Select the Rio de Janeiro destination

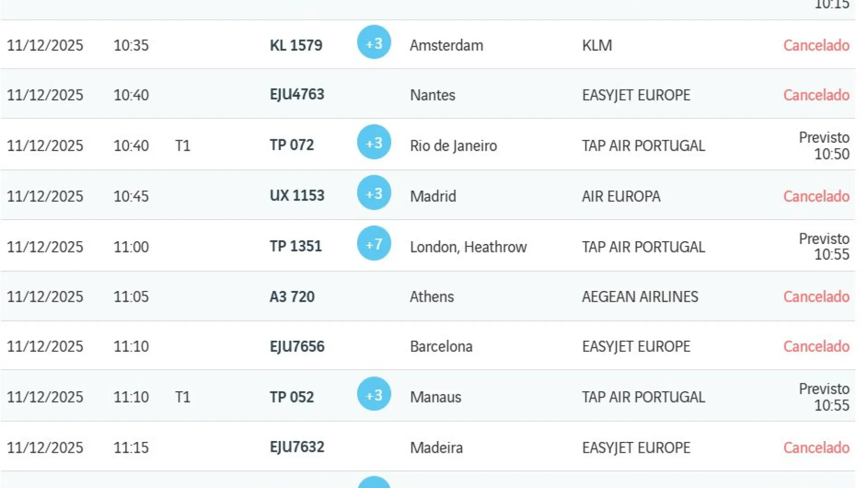click(x=453, y=145)
